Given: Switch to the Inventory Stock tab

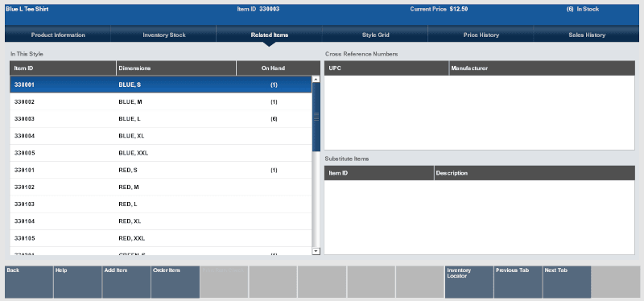Looking at the screenshot, I should coord(164,35).
